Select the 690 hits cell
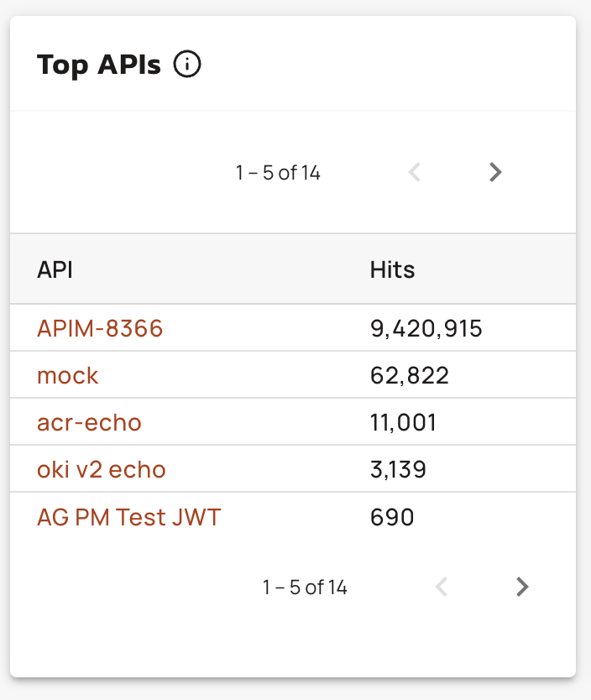 point(392,517)
